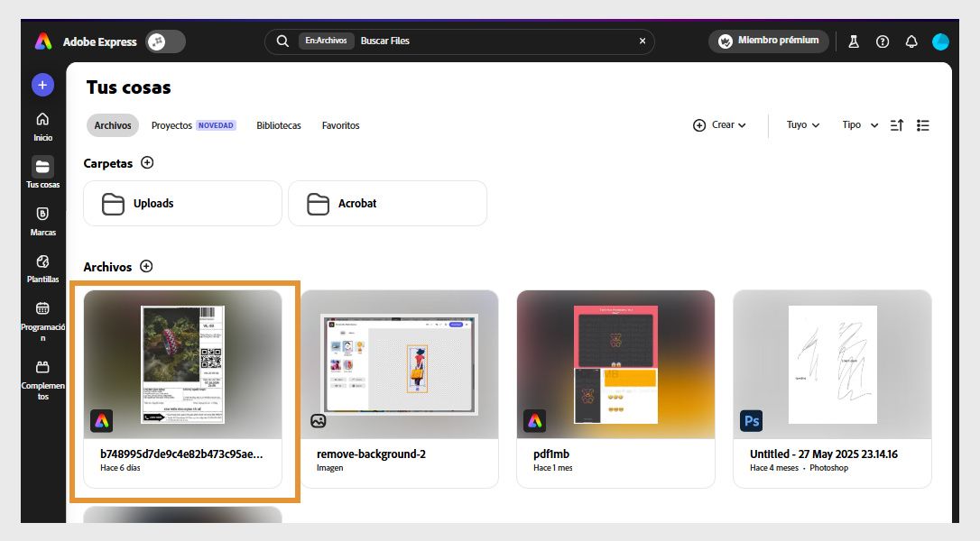Switch to list view layout
Viewport: 980px width, 541px height.
tap(923, 124)
